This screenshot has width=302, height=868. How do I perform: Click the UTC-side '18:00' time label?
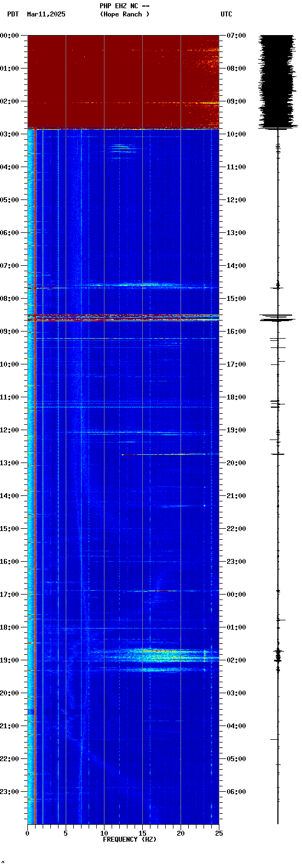click(236, 397)
